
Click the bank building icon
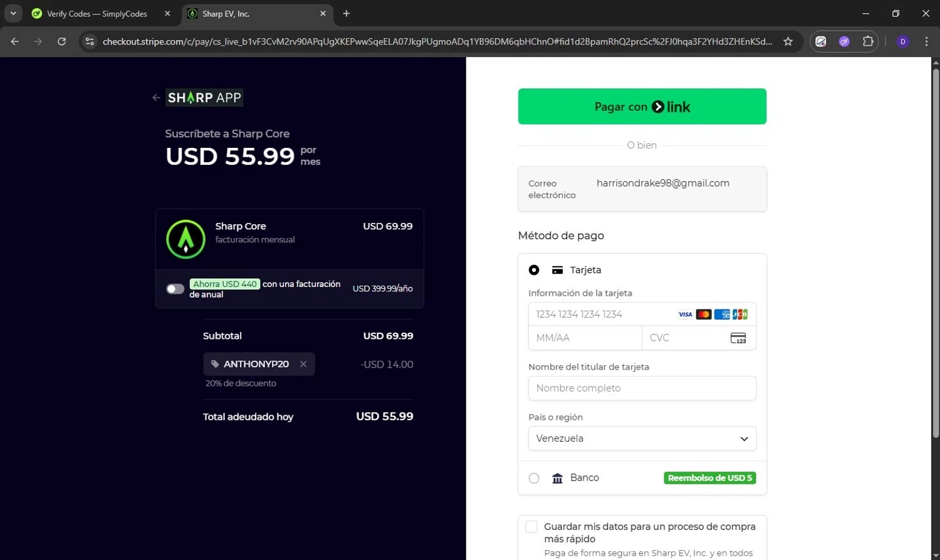click(557, 478)
